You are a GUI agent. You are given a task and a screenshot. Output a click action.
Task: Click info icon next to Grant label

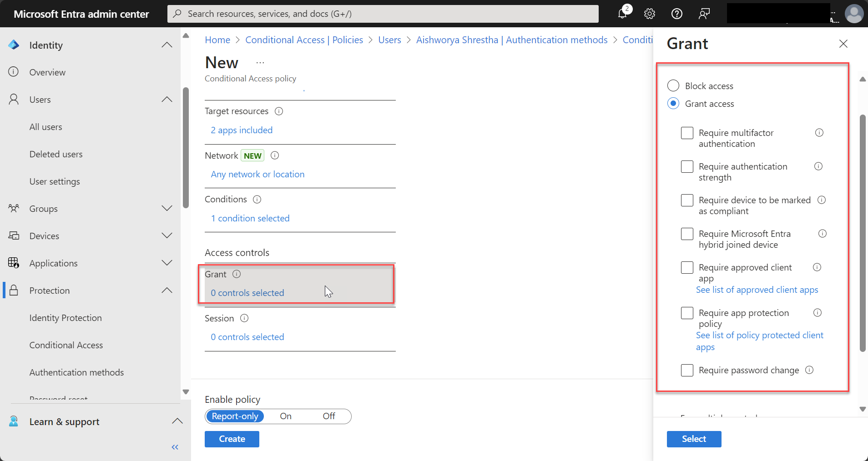(x=237, y=274)
